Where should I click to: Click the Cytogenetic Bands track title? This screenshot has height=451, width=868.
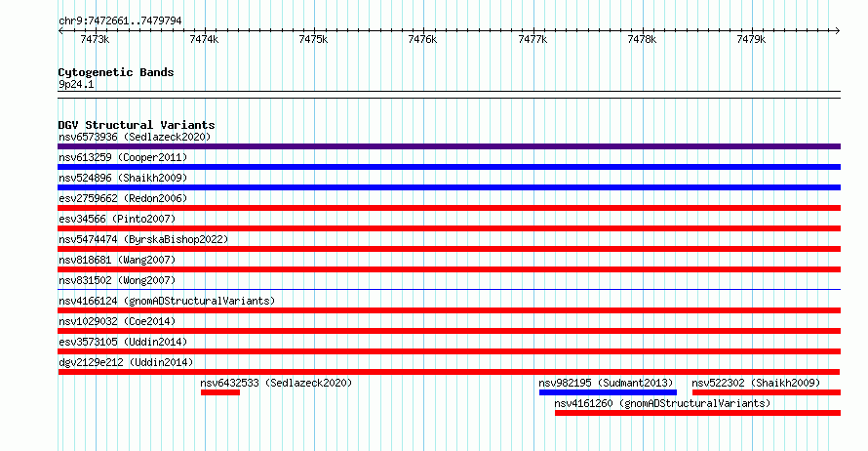(116, 72)
